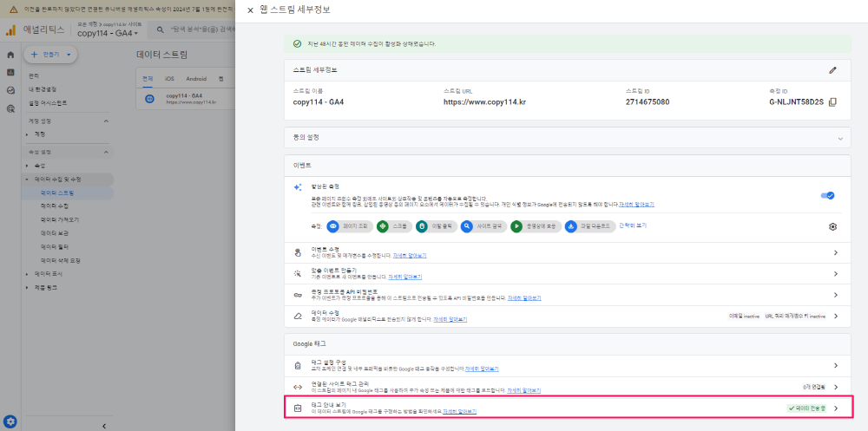Open Explore icon in left rail
868x431 pixels.
coord(10,91)
